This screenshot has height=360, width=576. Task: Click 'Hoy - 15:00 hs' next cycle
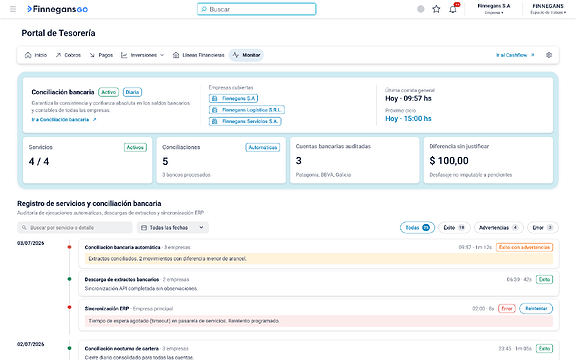[x=408, y=119]
